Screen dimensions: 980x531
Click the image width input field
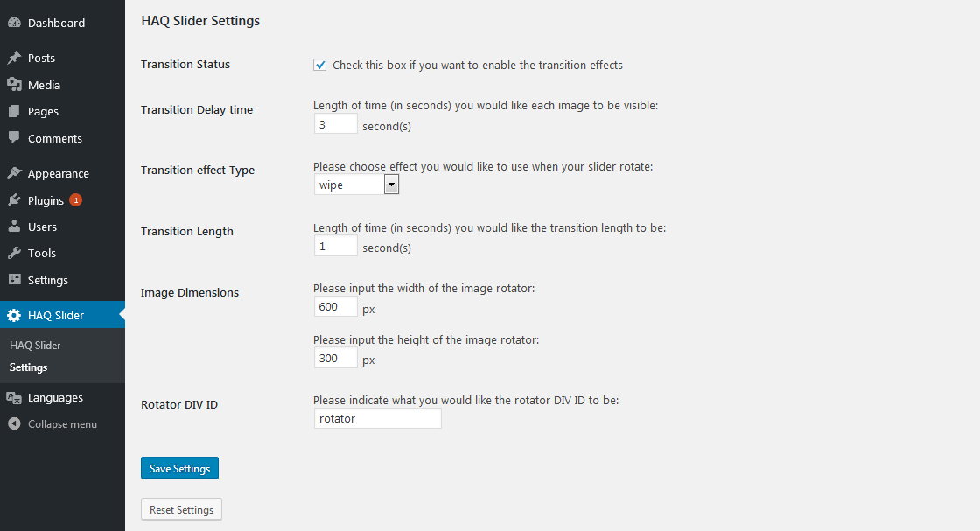tap(335, 306)
